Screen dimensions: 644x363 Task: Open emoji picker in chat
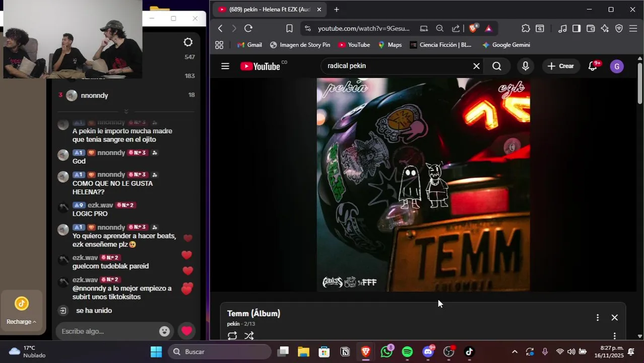(164, 331)
